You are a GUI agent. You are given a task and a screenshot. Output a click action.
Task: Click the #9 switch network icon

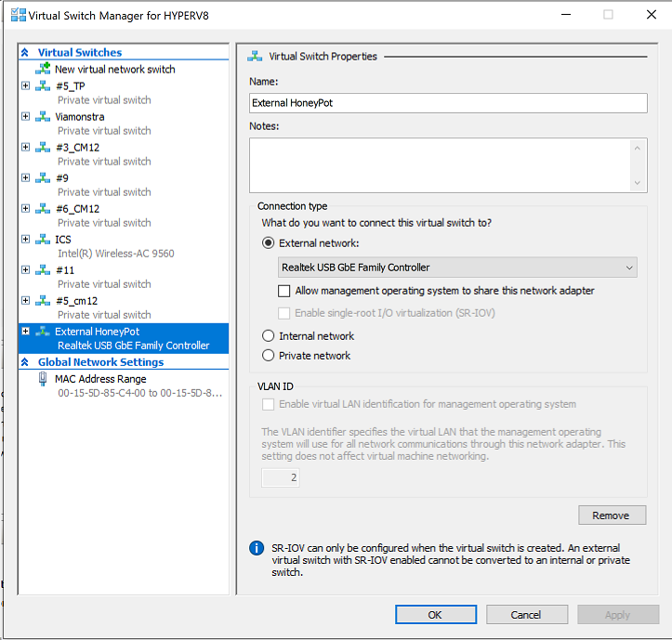[x=43, y=177]
